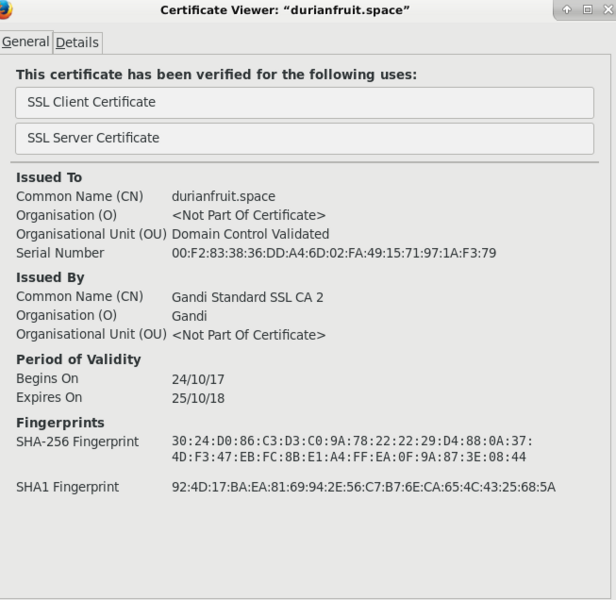The image size is (616, 600).
Task: Select the General tab
Action: (25, 42)
